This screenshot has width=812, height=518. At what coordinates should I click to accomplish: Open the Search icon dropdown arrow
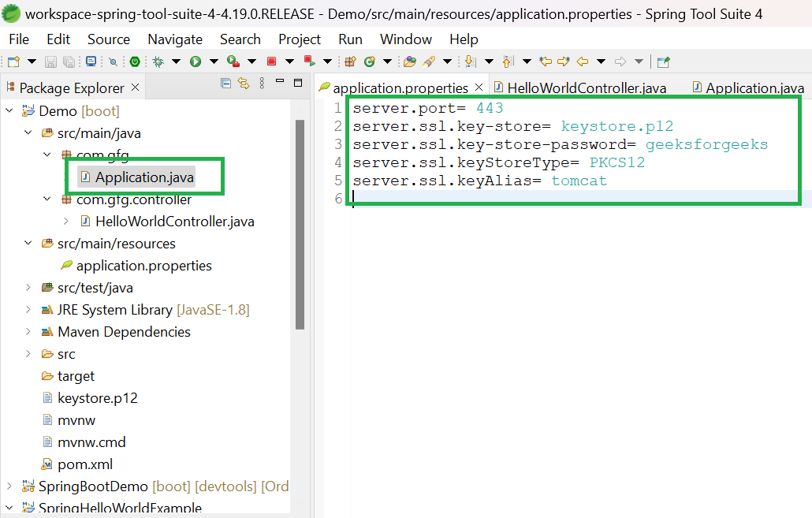pos(448,61)
